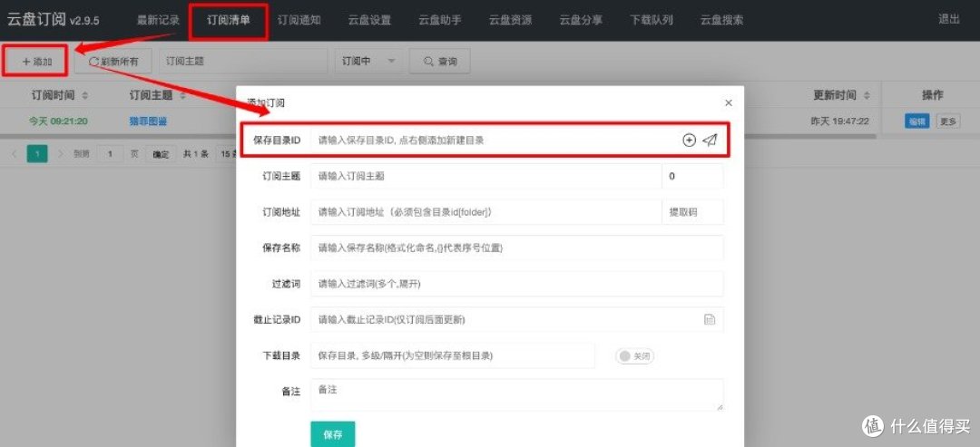Switch to 云盘搜索 tab
Viewport: 980px width, 447px height.
coord(722,20)
